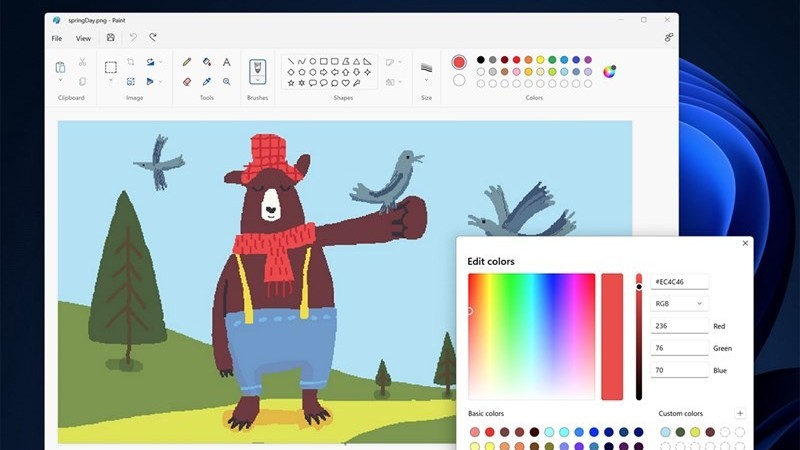800x450 pixels.
Task: Pick the yellow custom color swatch
Action: [695, 432]
